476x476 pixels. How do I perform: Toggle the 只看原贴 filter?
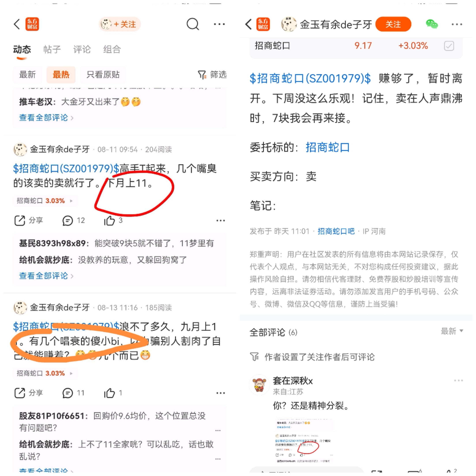[x=103, y=75]
